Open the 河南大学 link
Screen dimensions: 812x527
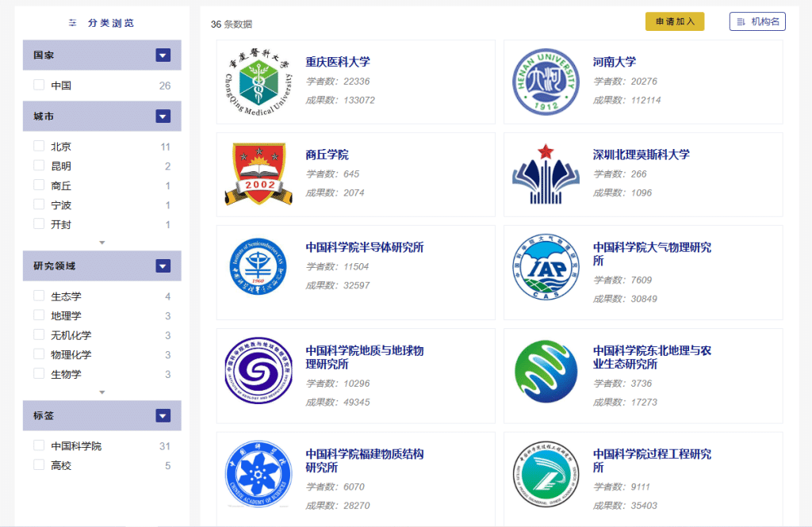coord(615,62)
